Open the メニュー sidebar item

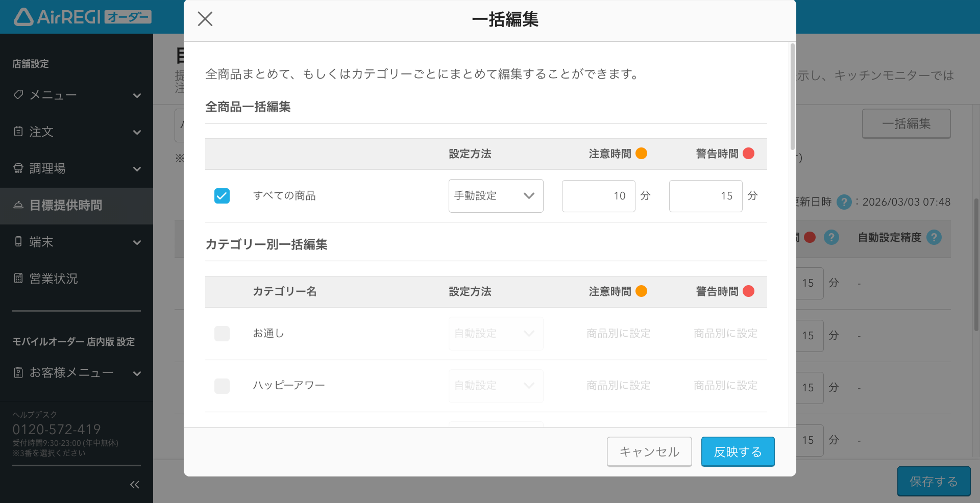[x=77, y=95]
